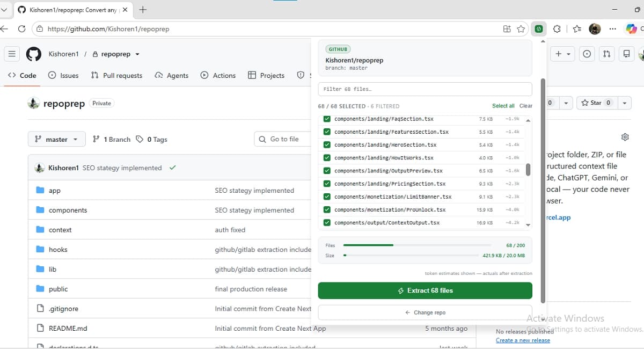Open Edge profile avatar
Screen dimensions: 644x349
tap(595, 29)
